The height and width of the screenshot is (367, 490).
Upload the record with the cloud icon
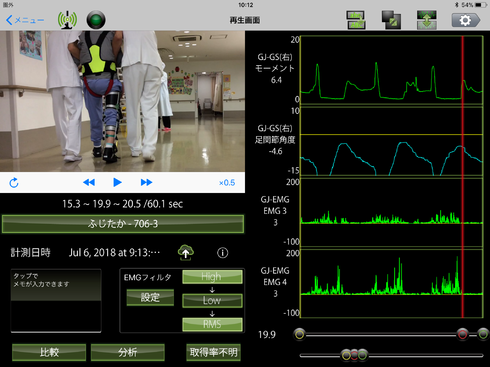click(186, 252)
